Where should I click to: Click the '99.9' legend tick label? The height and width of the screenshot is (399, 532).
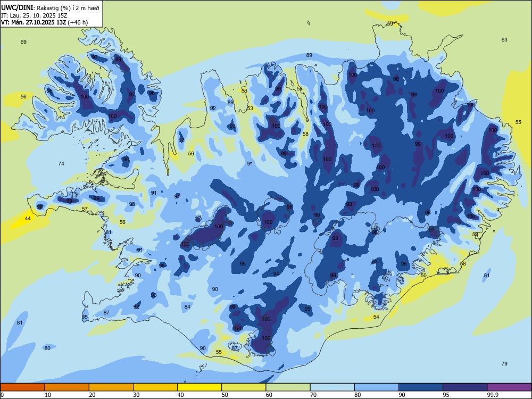[493, 395]
